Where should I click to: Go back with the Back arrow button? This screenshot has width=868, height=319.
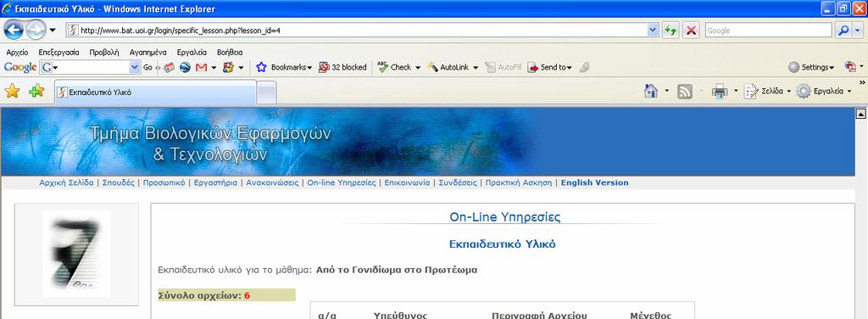(14, 30)
